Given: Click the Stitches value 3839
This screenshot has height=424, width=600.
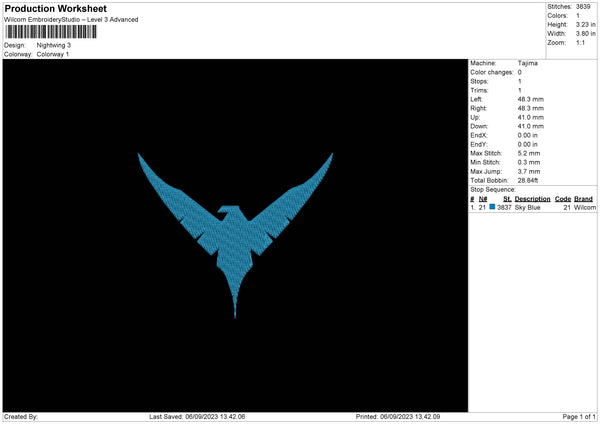Looking at the screenshot, I should (x=583, y=7).
